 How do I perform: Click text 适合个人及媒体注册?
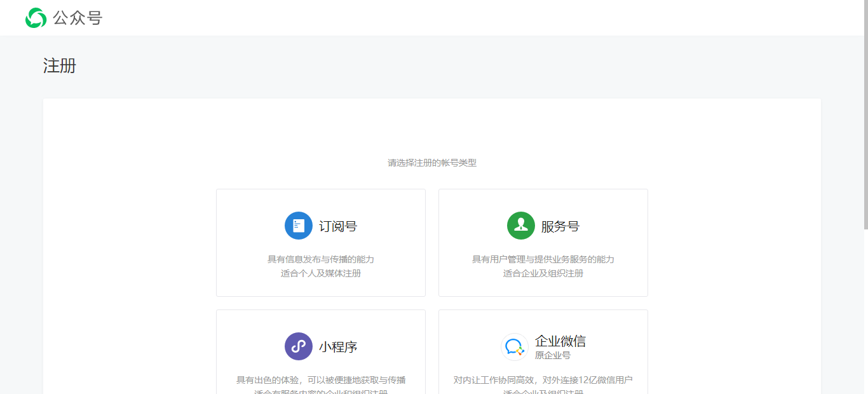click(x=321, y=273)
